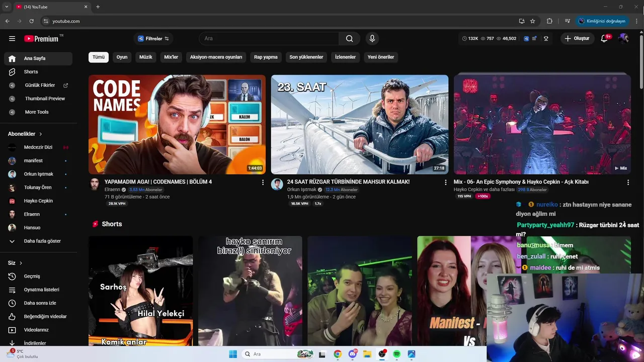The width and height of the screenshot is (644, 362).
Task: Open the account avatar menu
Action: click(624, 39)
